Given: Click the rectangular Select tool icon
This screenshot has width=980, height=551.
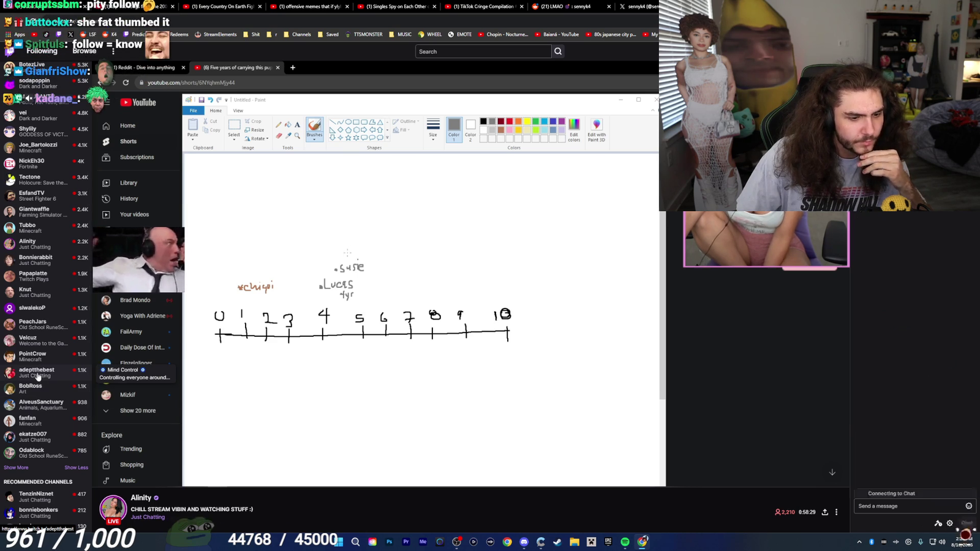Looking at the screenshot, I should [x=234, y=125].
